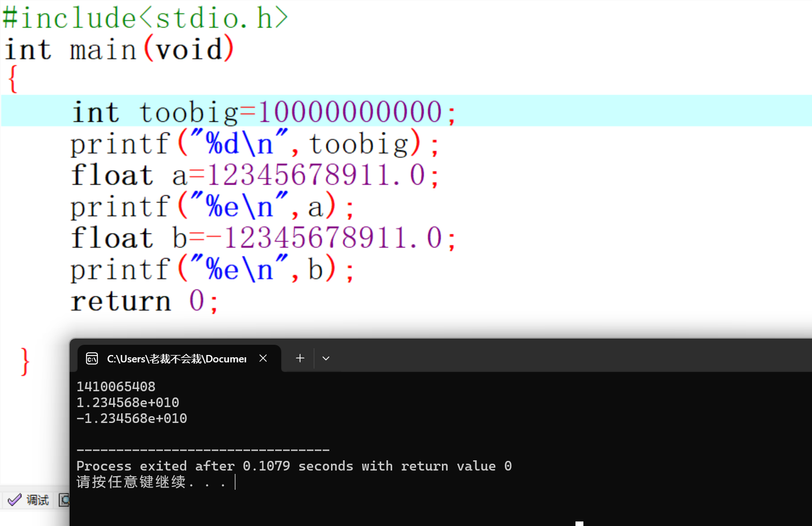Viewport: 812px width, 526px height.
Task: Open the 调试 debug tab
Action: pyautogui.click(x=29, y=500)
